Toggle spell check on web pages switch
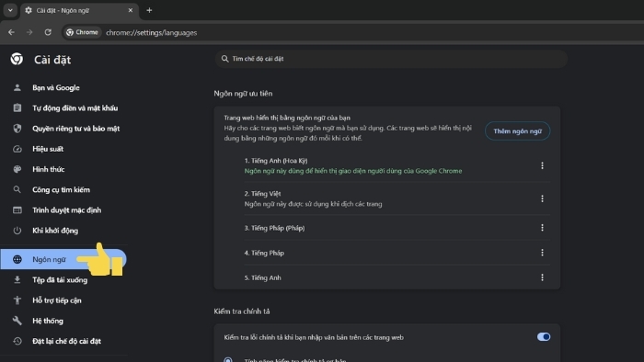Viewport: 644px width, 362px height. coord(544,337)
